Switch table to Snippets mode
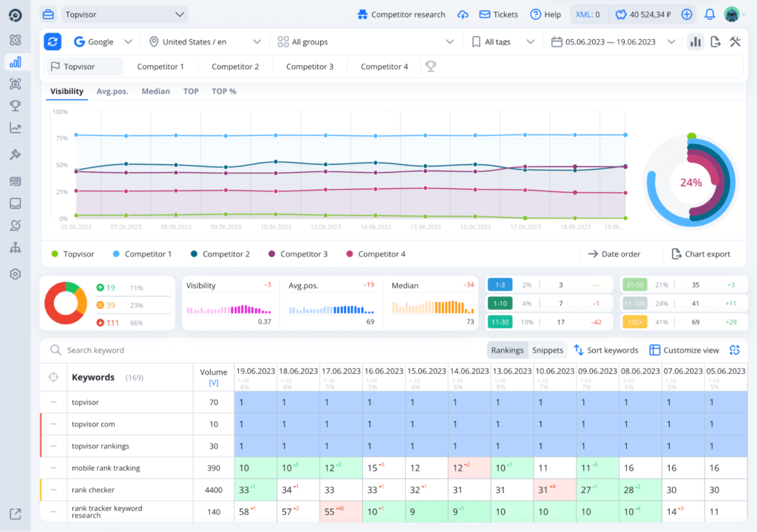Viewport: 757px width, 532px height. coord(548,350)
